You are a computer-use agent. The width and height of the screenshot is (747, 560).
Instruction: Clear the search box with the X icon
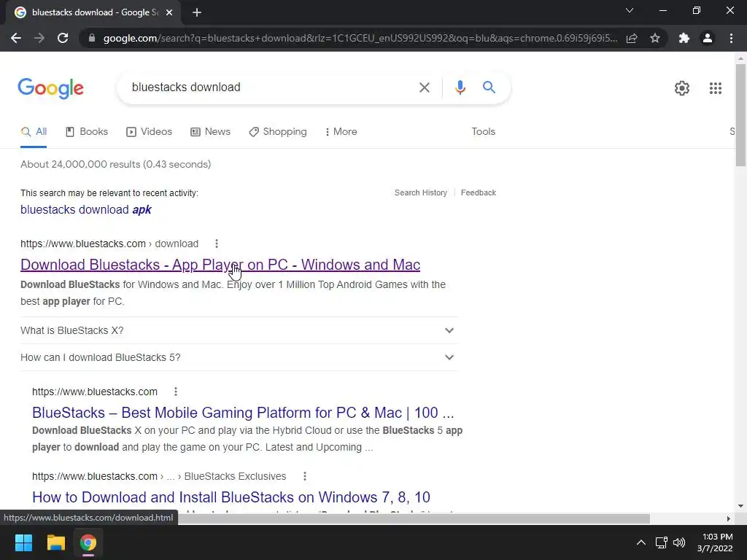(424, 87)
